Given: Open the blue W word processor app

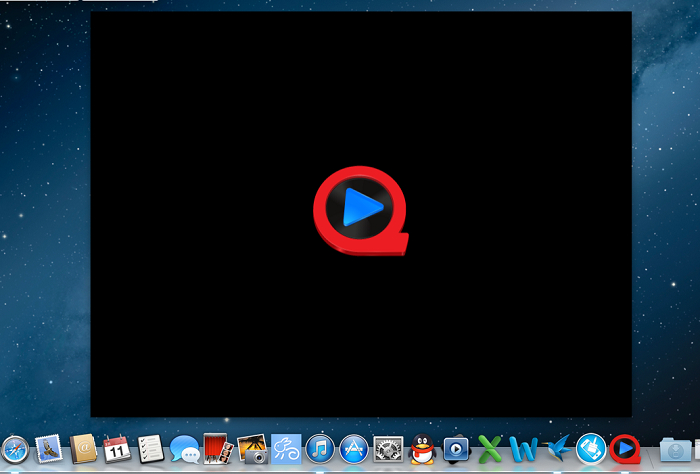Looking at the screenshot, I should (x=523, y=449).
